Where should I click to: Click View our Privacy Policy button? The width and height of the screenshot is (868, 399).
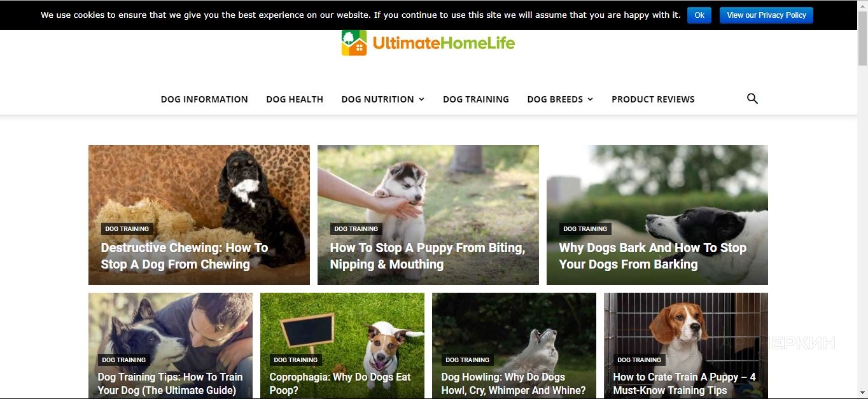(x=766, y=15)
